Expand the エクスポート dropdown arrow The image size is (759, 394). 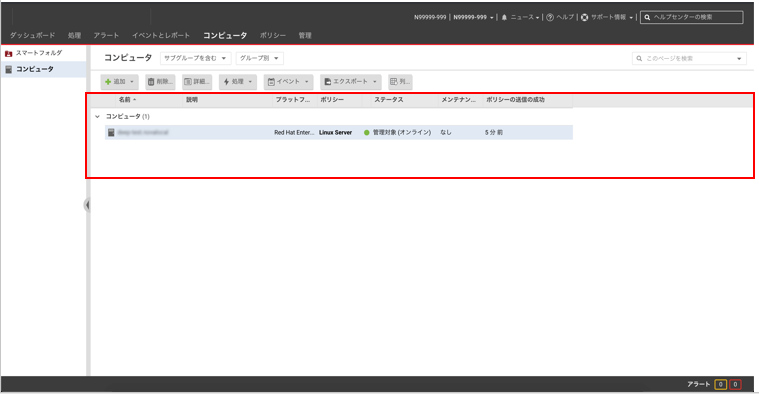tap(375, 82)
